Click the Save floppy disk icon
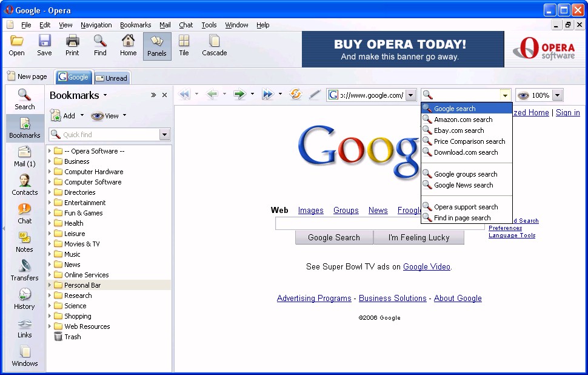588x375 pixels. pos(44,46)
